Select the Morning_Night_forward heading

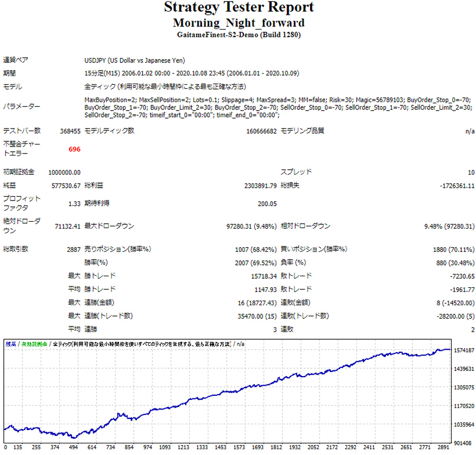(239, 23)
